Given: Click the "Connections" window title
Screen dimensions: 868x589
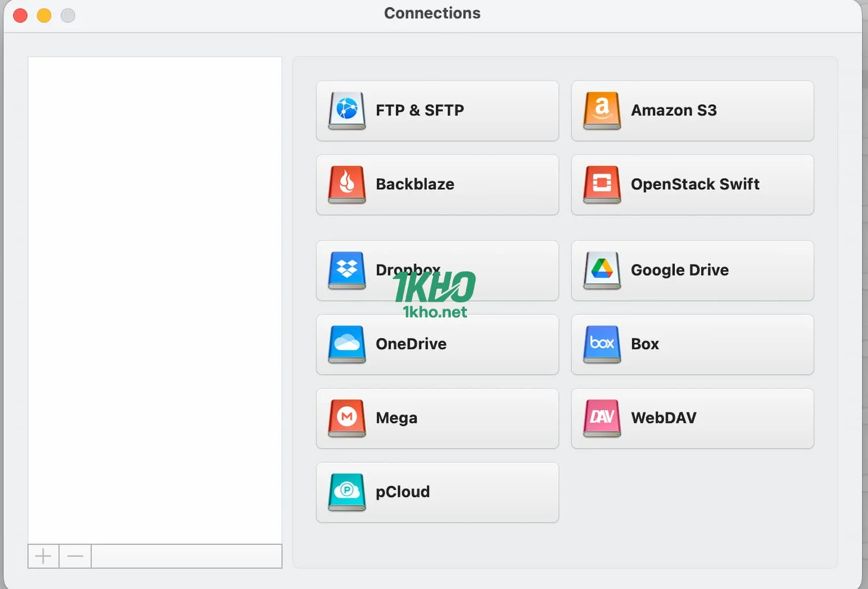Looking at the screenshot, I should (432, 13).
